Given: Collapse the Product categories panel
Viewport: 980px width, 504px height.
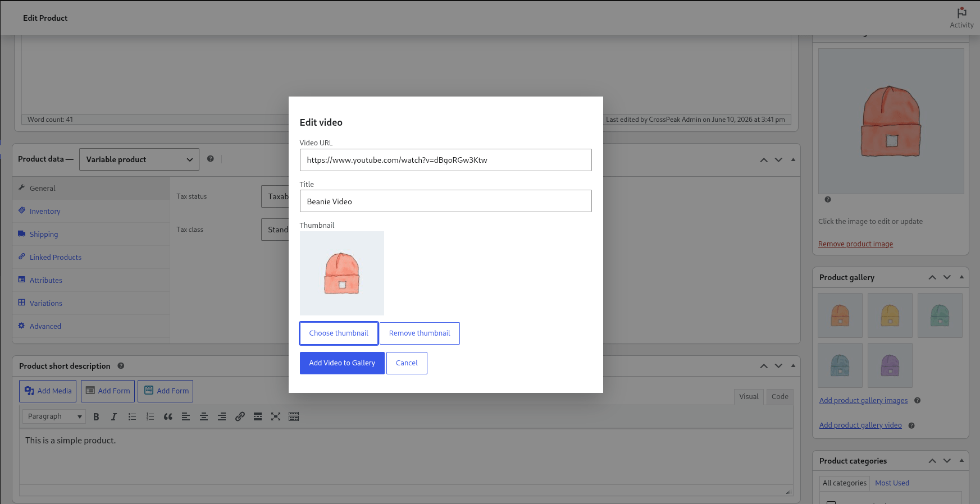Looking at the screenshot, I should coord(961,460).
